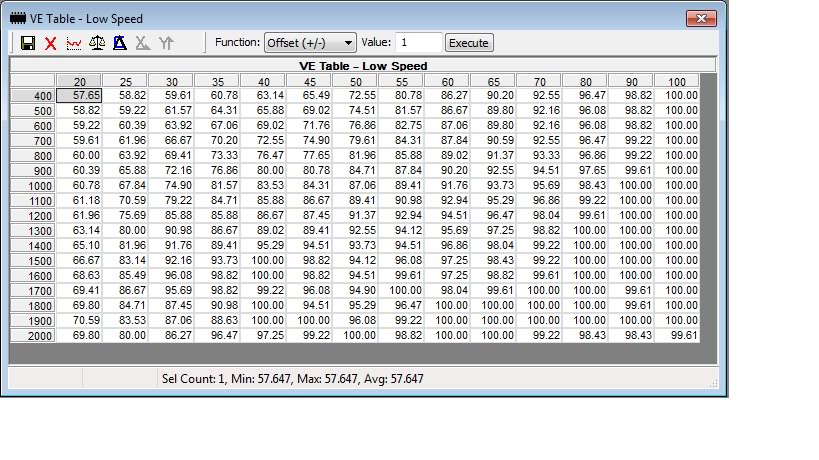Click the greyed X-axis icon
819x460 pixels.
(x=143, y=43)
